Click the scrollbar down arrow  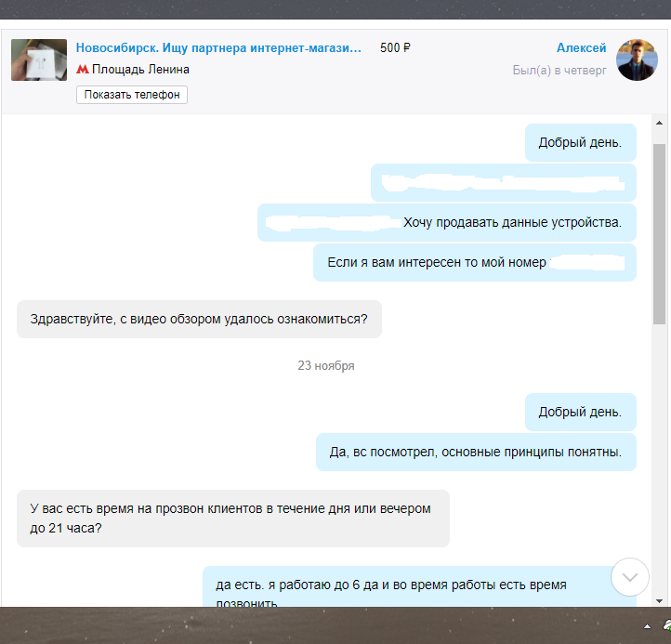point(659,599)
